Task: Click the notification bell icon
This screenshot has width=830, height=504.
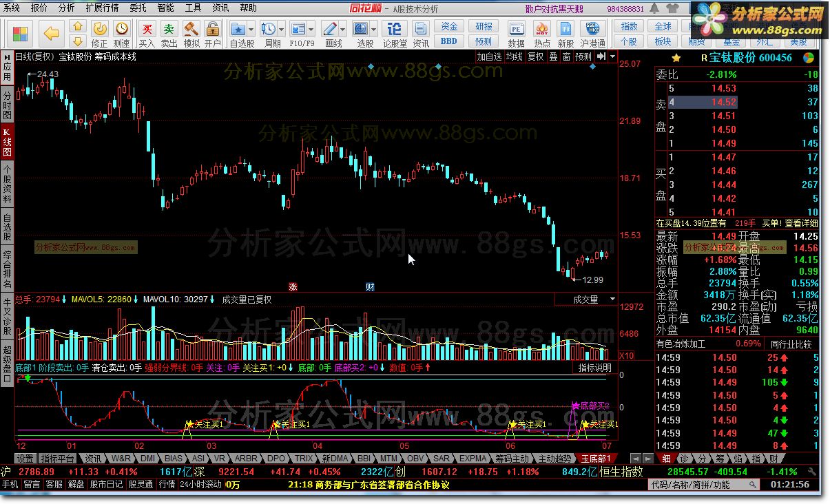Action: coord(654,8)
